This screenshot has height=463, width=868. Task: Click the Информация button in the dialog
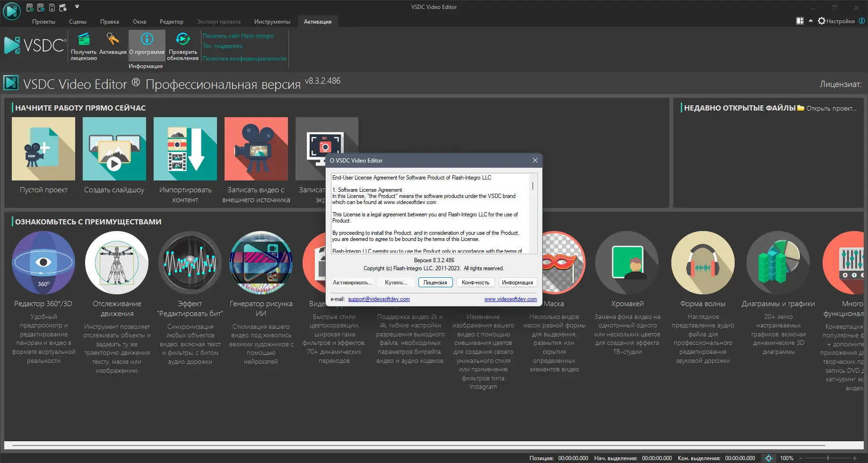(518, 283)
